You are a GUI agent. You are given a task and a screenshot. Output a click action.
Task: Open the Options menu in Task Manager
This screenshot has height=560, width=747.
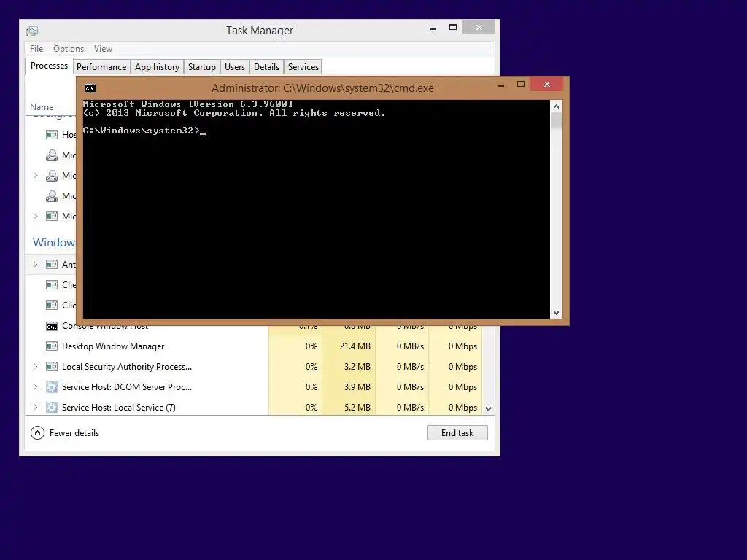click(69, 49)
